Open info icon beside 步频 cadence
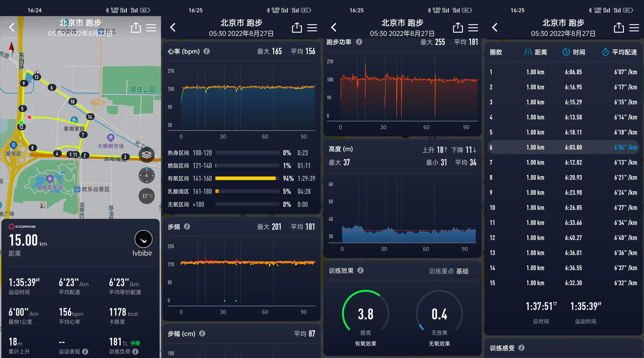This screenshot has width=644, height=358. (x=187, y=227)
